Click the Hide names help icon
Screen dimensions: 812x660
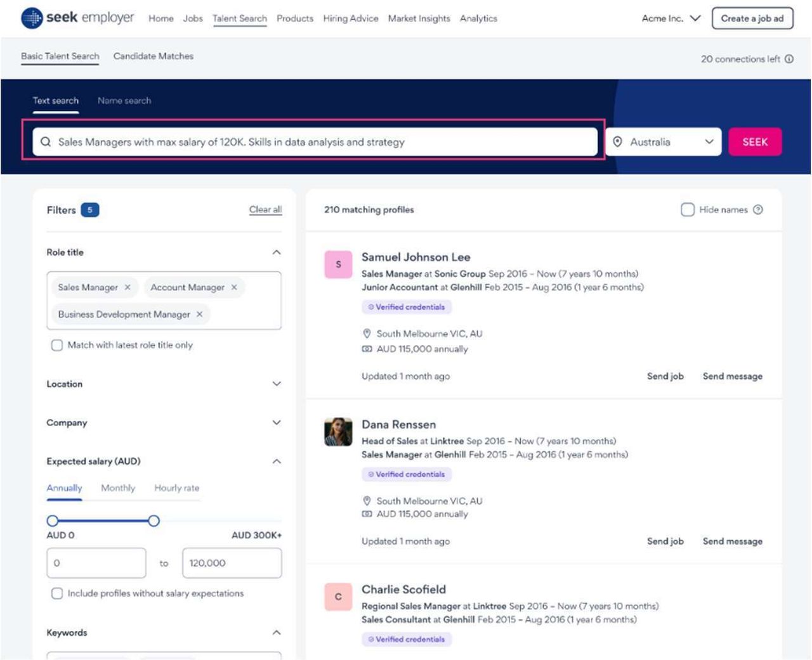tap(758, 210)
